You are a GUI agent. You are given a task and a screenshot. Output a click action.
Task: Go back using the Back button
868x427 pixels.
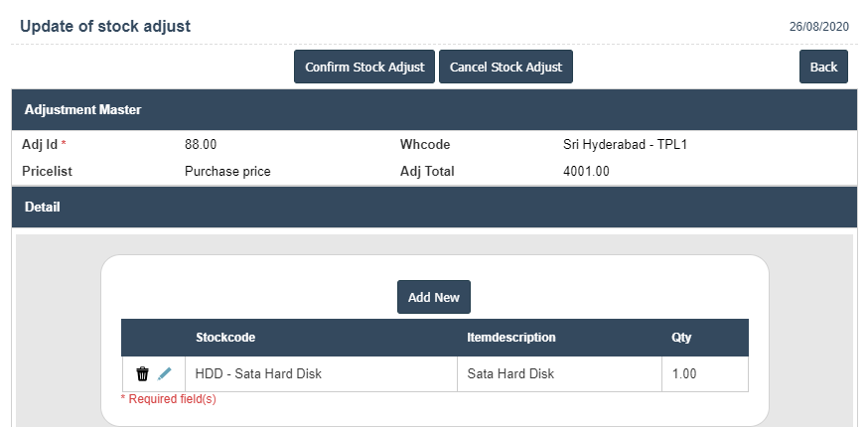point(823,68)
